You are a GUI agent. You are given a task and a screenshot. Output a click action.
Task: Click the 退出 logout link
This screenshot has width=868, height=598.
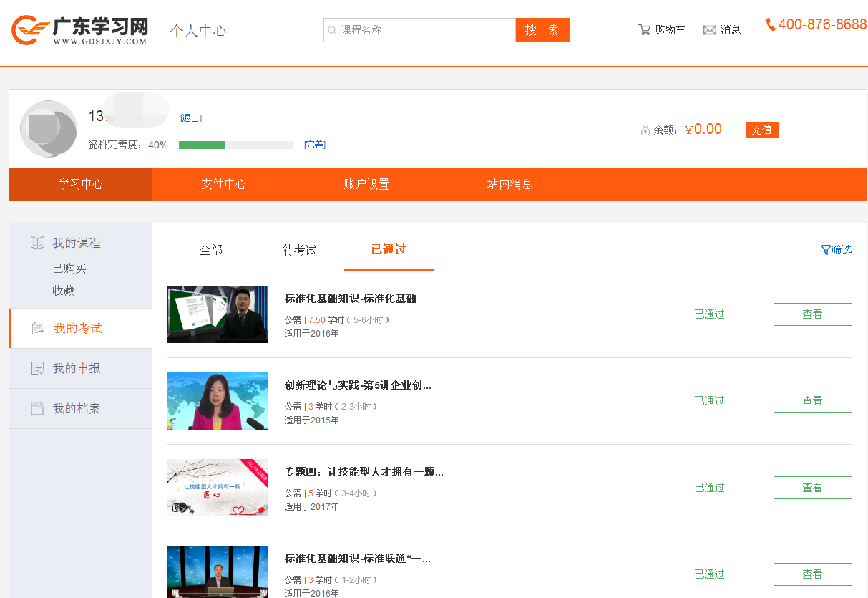tap(191, 118)
